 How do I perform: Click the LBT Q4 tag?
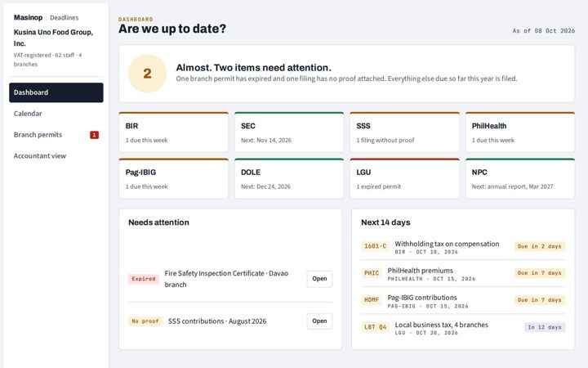click(375, 327)
